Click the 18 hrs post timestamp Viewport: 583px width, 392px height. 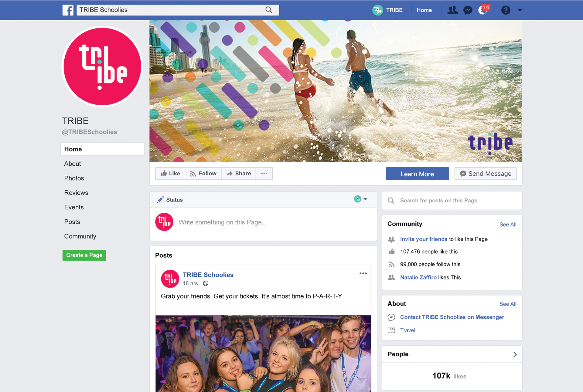(x=190, y=283)
